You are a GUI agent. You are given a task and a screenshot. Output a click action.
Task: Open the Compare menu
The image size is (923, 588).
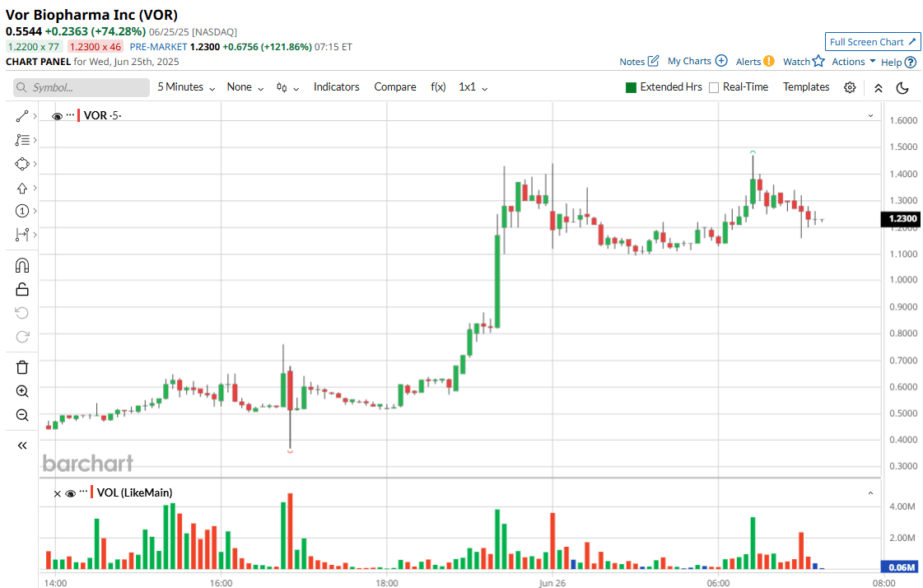click(395, 87)
